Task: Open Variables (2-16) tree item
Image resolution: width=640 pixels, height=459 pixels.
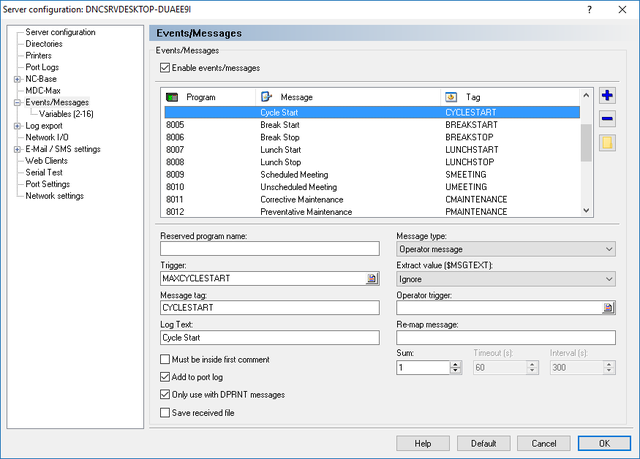Action: pyautogui.click(x=66, y=114)
